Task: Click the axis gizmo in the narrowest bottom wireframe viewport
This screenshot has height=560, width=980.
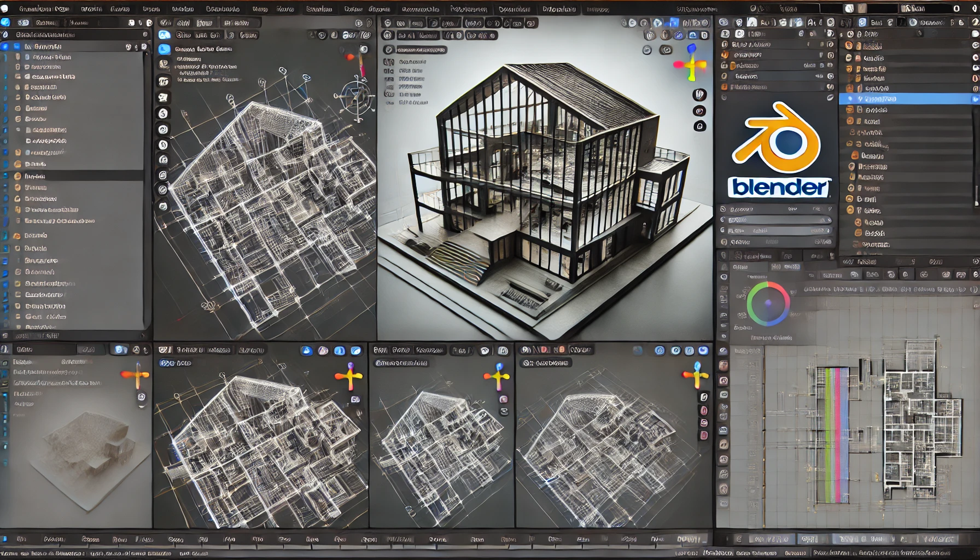Action: pos(497,376)
